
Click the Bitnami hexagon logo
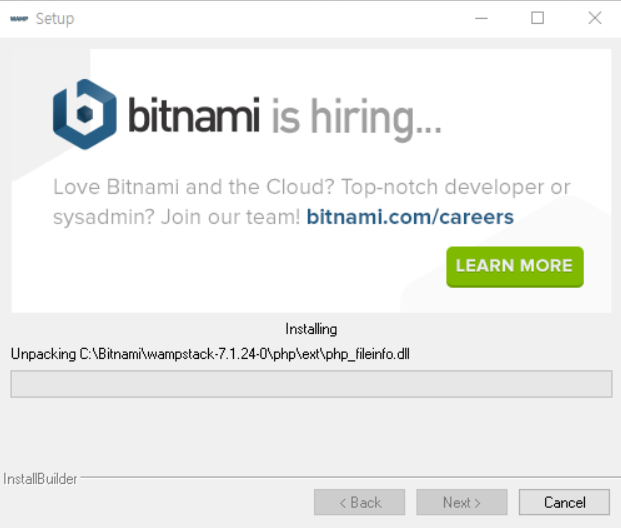[x=84, y=114]
